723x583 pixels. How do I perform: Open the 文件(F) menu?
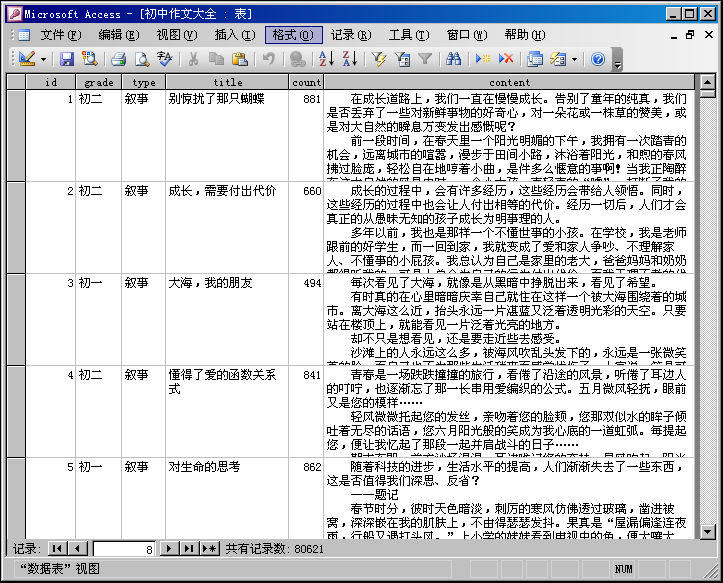pos(60,35)
